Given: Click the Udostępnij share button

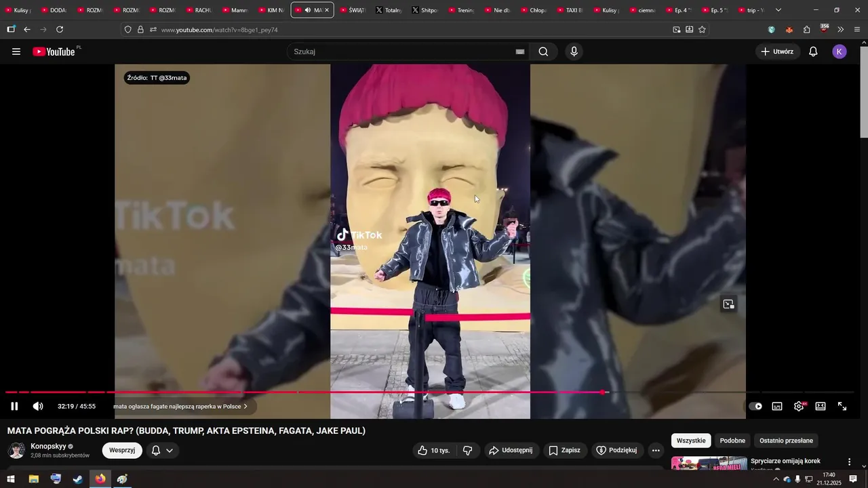Looking at the screenshot, I should [511, 450].
